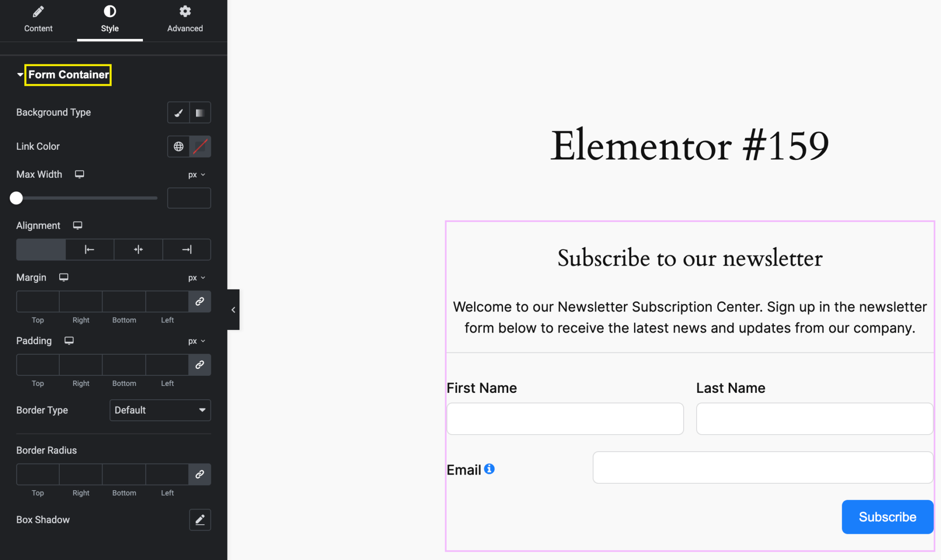Collapse the editor panel with the chevron

click(233, 309)
